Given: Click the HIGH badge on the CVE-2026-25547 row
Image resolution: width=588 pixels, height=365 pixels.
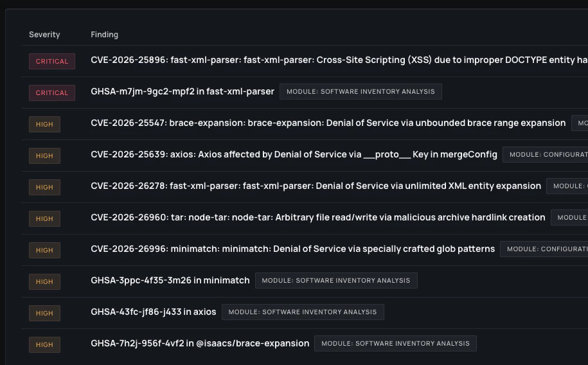Looking at the screenshot, I should click(x=44, y=124).
